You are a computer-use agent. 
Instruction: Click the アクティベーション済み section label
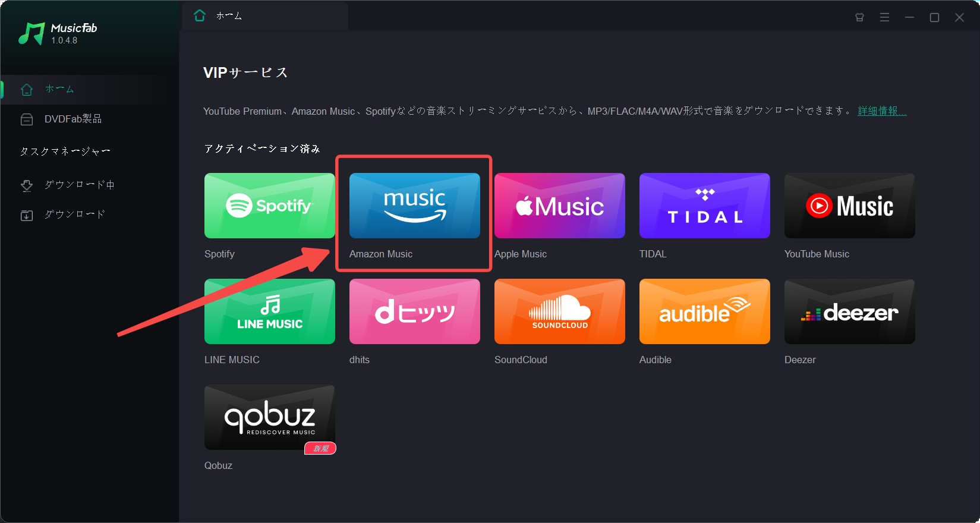tap(262, 149)
